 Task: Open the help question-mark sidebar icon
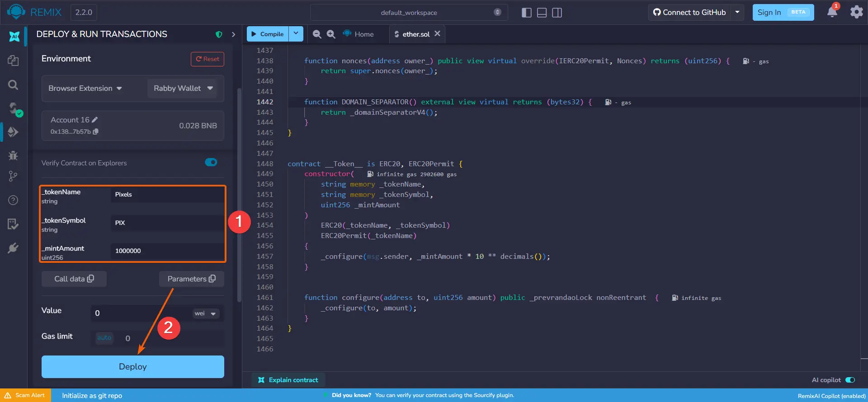click(x=13, y=200)
